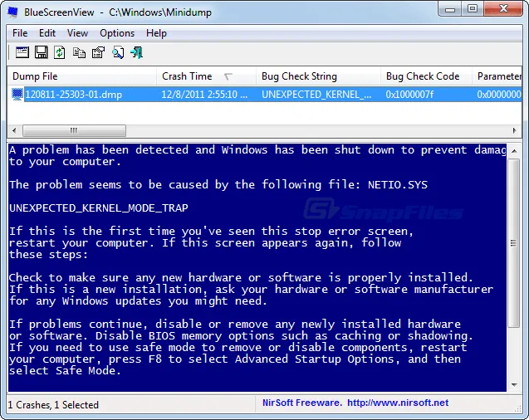Click the down arrow of lower pane scrollbar
Viewport: 529px width, 420px height.
(514, 385)
